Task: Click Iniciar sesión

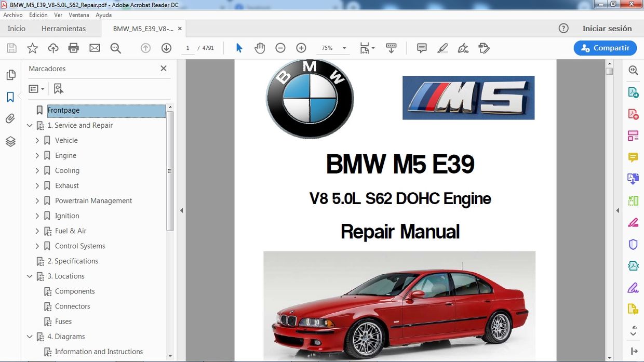Action: click(608, 29)
